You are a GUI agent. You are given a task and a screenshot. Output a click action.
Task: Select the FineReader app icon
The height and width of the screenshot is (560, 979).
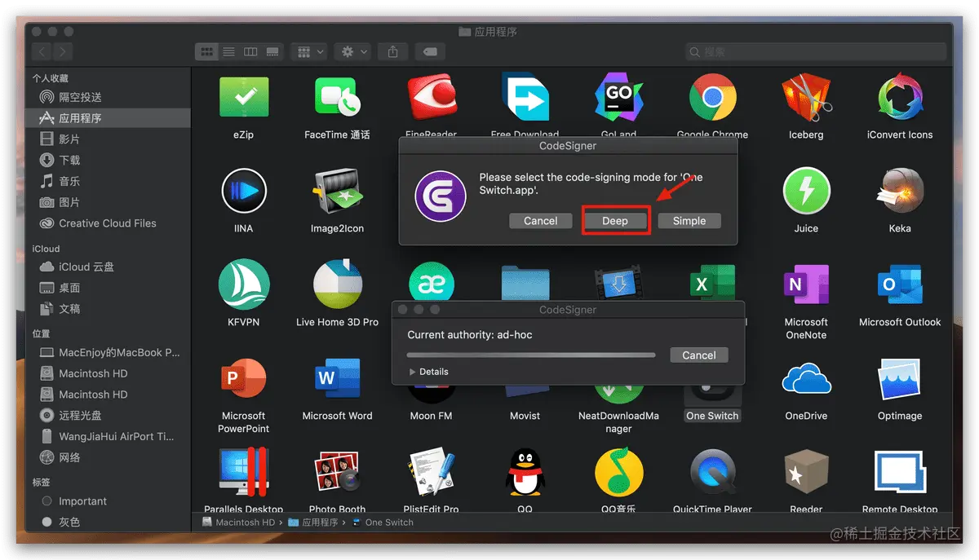pyautogui.click(x=431, y=99)
